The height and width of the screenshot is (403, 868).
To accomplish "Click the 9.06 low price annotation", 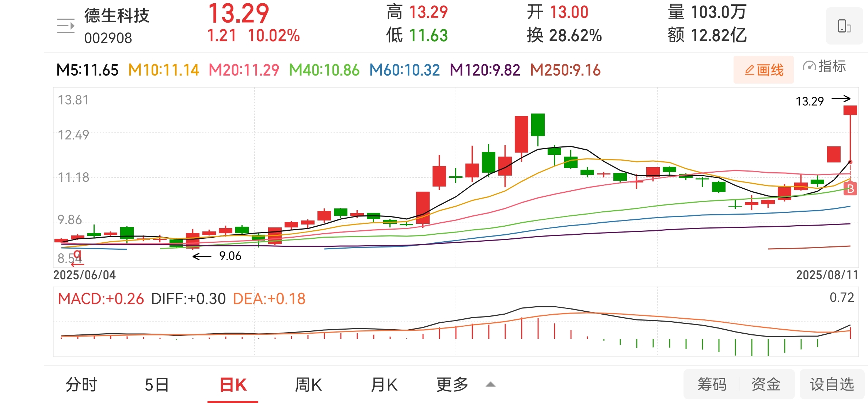I will coord(230,256).
